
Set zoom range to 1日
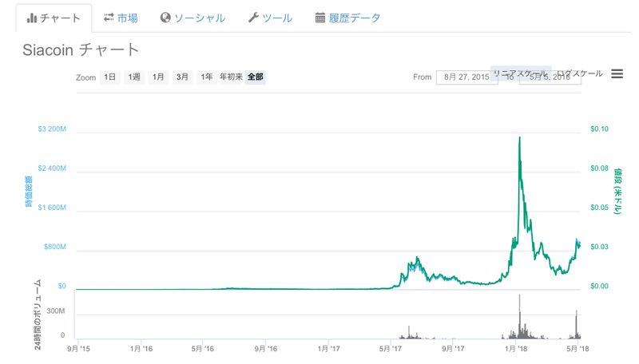pos(110,77)
